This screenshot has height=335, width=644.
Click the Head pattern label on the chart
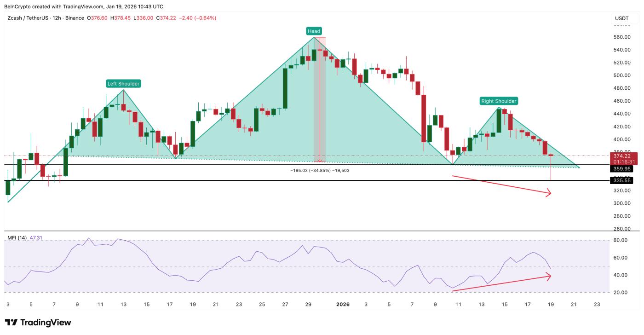(x=315, y=32)
